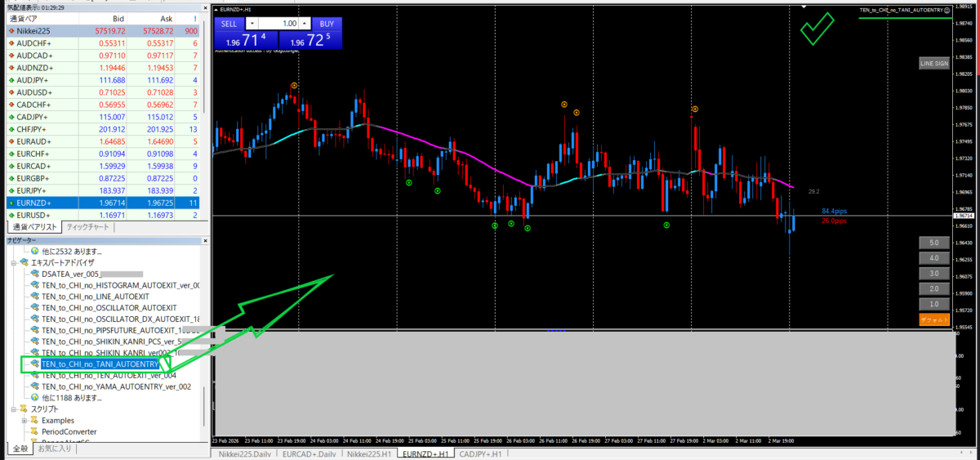Select the 1.0 preset button on chart
Screen dimensions: 980x460
point(933,304)
